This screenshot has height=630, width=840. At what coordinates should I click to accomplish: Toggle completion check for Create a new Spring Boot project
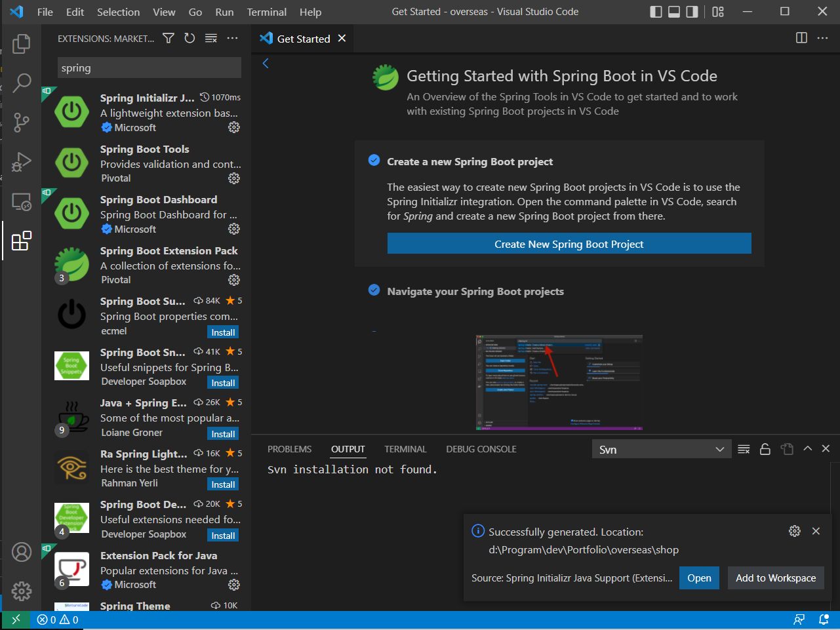tap(374, 160)
